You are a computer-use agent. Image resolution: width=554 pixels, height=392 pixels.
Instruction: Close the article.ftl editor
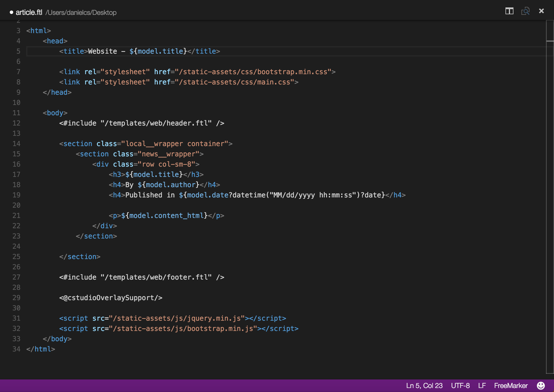(541, 11)
